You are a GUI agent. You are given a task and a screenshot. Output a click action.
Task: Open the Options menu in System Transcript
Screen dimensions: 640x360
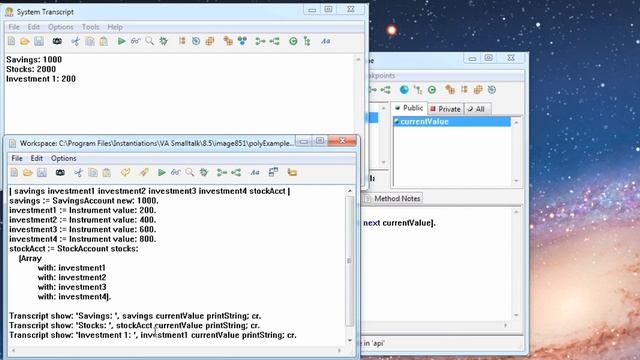tap(61, 27)
